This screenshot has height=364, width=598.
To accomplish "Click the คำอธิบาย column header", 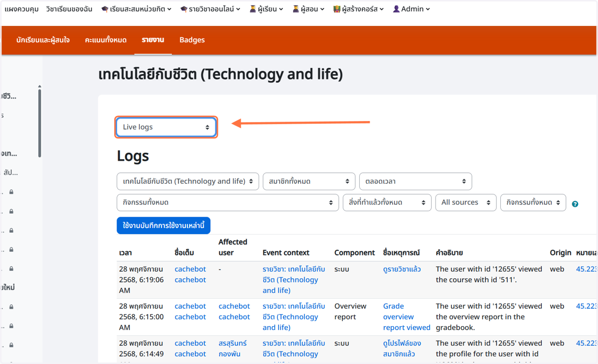I will tap(449, 253).
